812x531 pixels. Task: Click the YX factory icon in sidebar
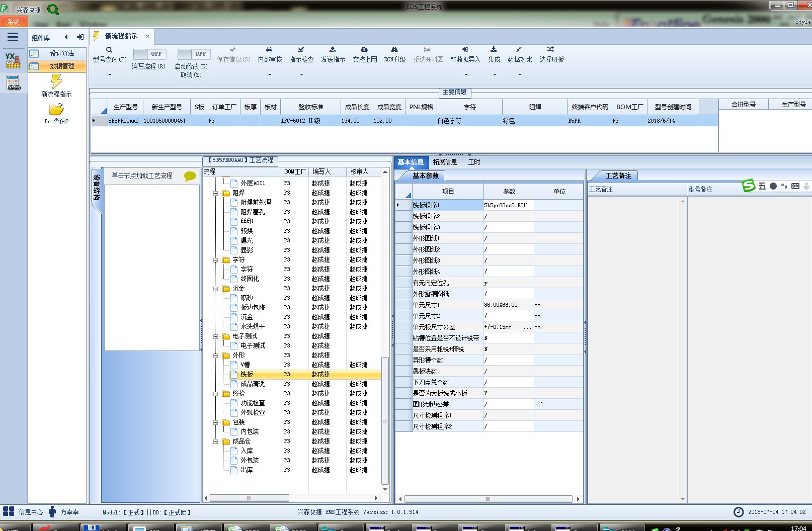[x=13, y=60]
